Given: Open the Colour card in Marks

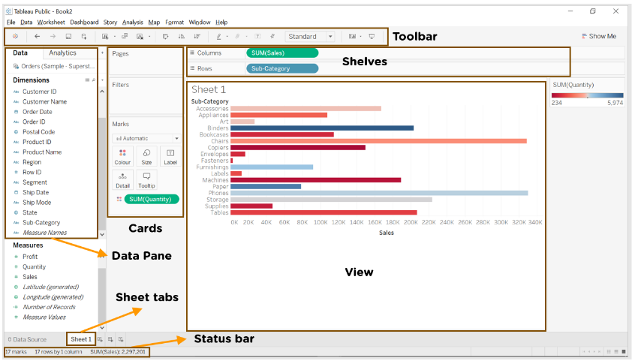Looking at the screenshot, I should [x=122, y=156].
